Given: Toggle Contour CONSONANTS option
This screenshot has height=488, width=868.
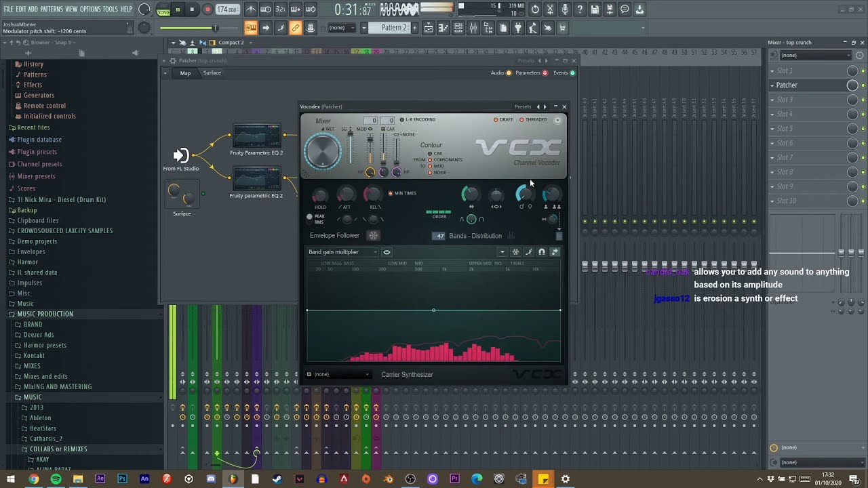Looking at the screenshot, I should coord(445,160).
